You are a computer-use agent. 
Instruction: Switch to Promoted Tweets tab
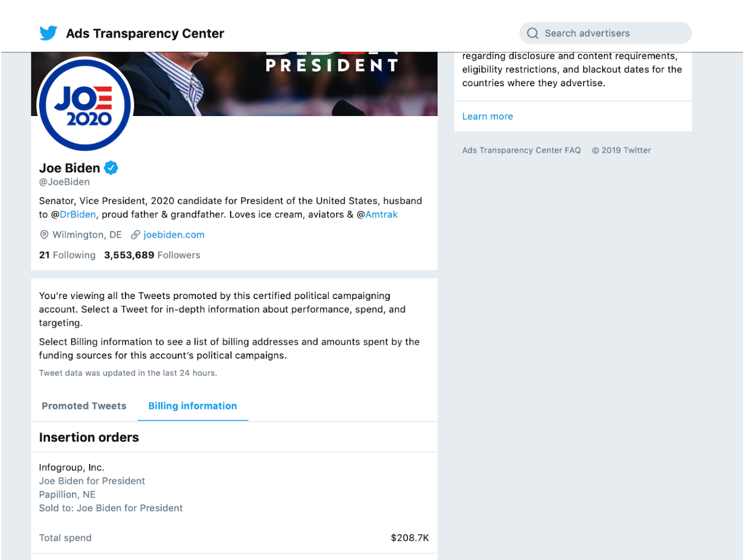coord(84,406)
